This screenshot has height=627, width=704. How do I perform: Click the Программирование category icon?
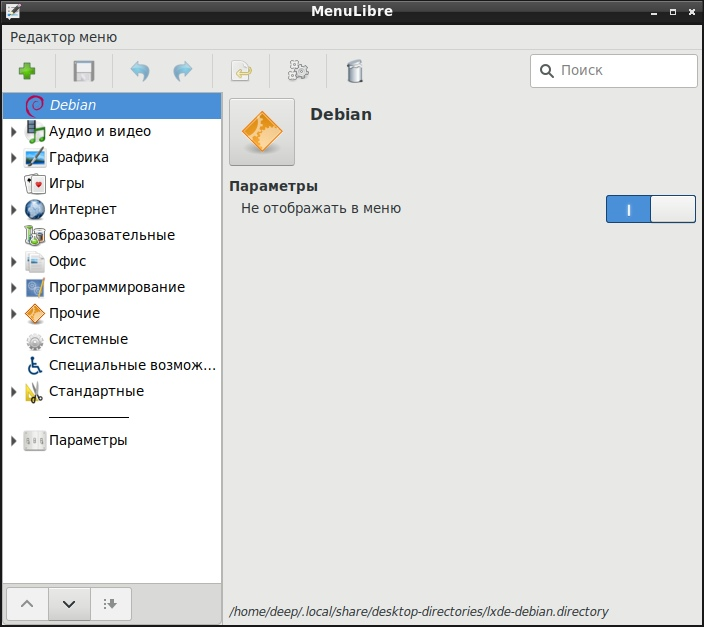click(35, 288)
